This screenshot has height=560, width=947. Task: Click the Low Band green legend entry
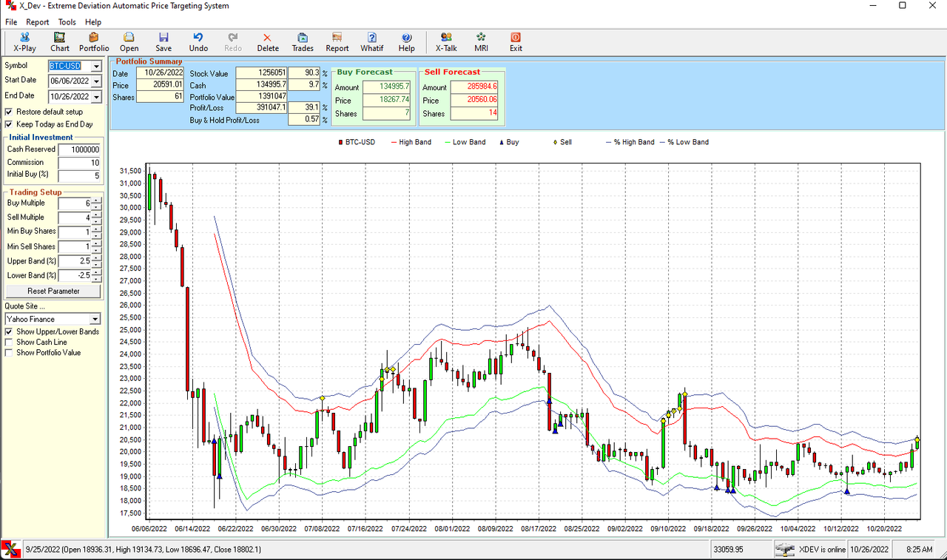click(465, 142)
